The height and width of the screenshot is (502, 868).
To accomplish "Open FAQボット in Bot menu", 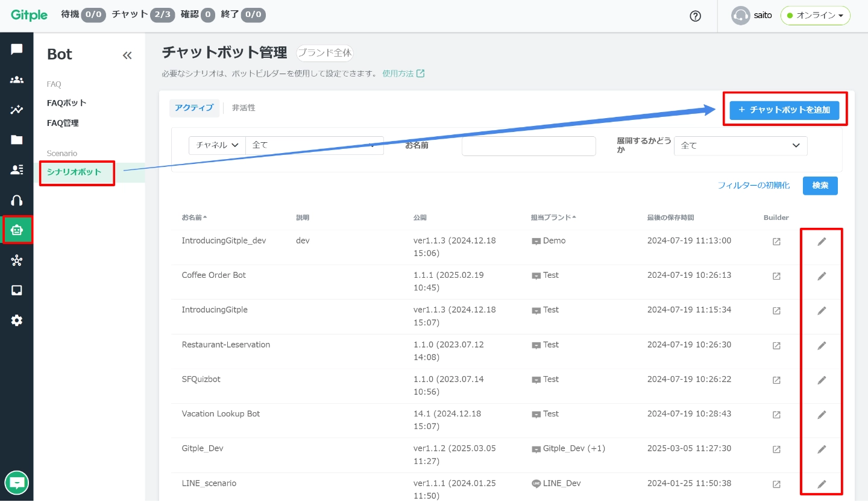I will point(67,103).
